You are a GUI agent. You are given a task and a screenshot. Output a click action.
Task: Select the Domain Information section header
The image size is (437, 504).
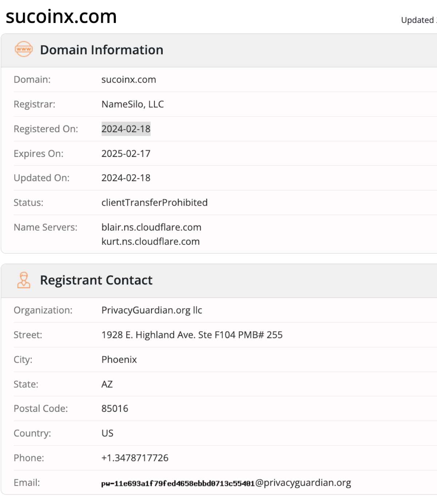click(102, 50)
